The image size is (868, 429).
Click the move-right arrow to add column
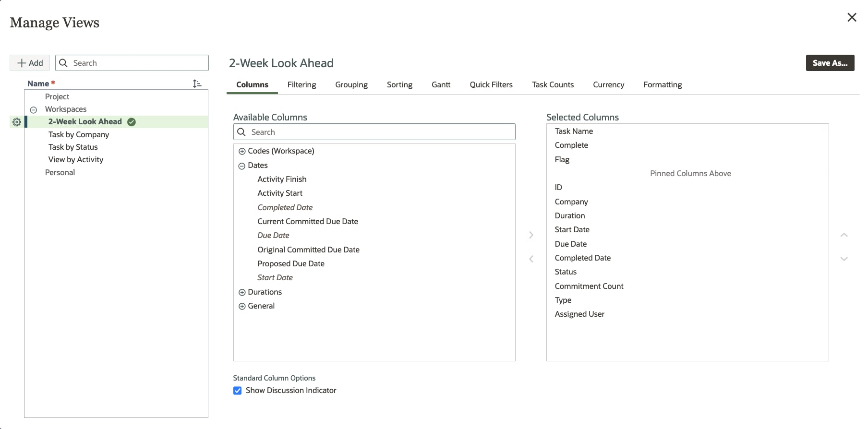pyautogui.click(x=531, y=235)
